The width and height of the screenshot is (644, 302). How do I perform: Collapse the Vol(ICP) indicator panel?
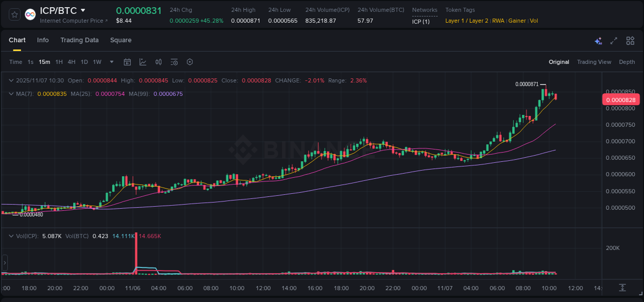click(x=11, y=236)
